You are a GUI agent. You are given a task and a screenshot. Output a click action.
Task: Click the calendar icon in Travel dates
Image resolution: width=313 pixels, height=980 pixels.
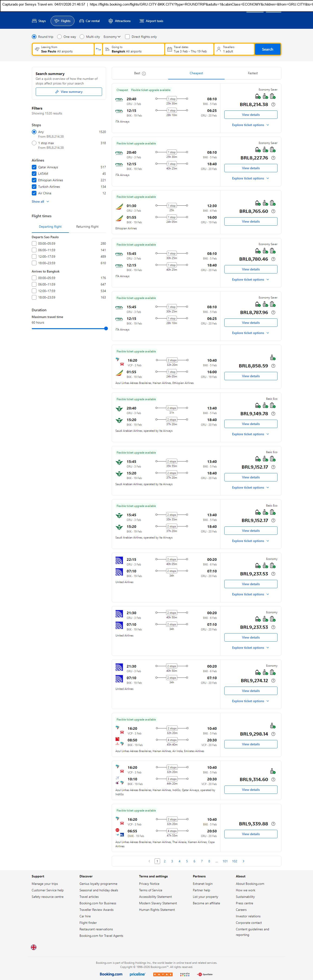click(x=170, y=49)
